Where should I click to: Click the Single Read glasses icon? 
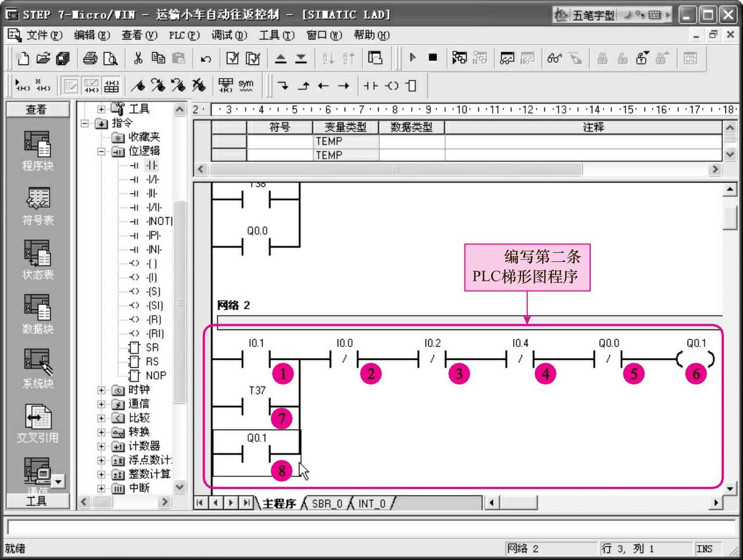[x=554, y=58]
